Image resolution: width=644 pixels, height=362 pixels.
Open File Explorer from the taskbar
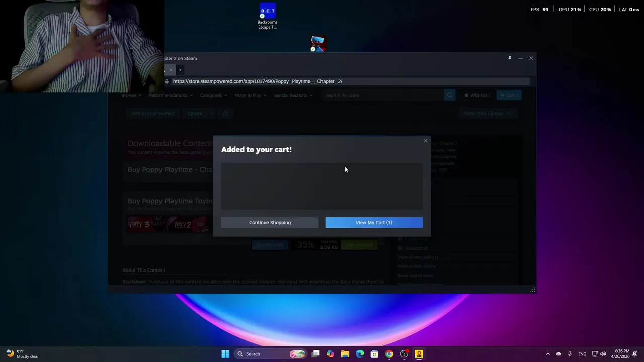[345, 354]
